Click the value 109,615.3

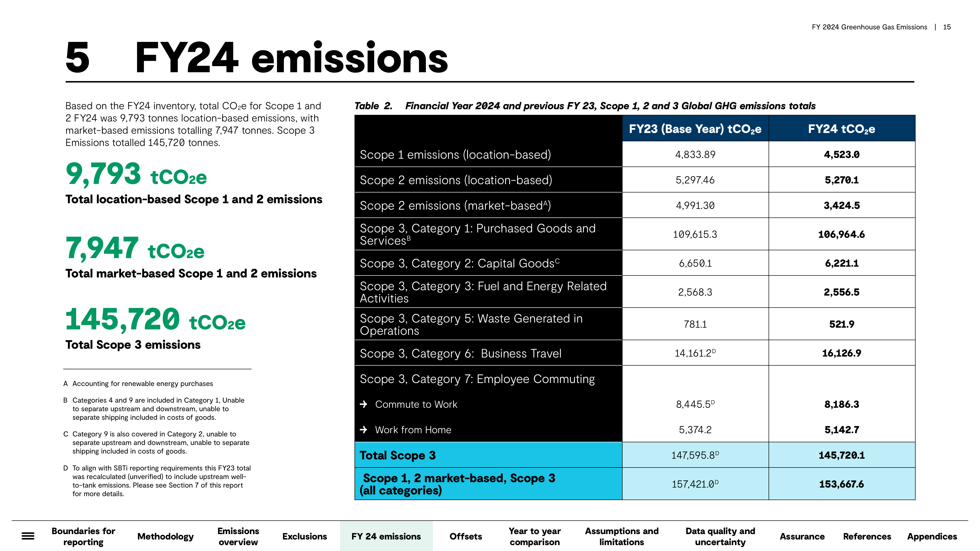coord(695,234)
